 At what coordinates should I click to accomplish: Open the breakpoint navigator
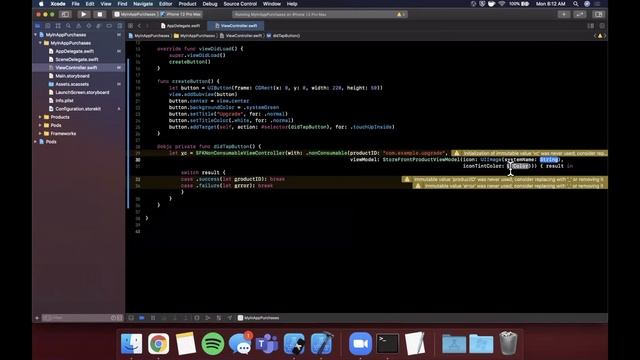tap(109, 26)
